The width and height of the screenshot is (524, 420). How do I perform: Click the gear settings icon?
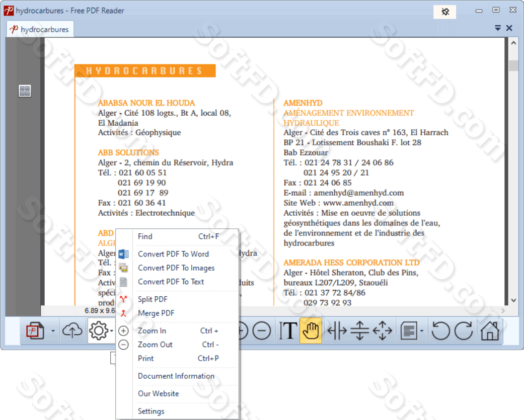(98, 331)
